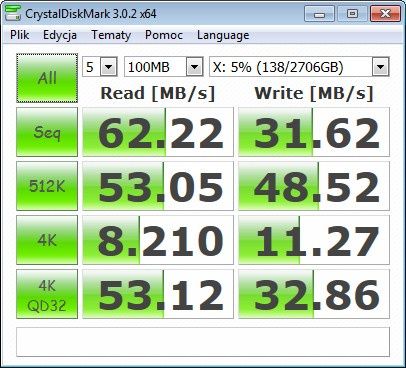Start the 512K benchmark test
Screen dimensions: 406x368
[47, 186]
